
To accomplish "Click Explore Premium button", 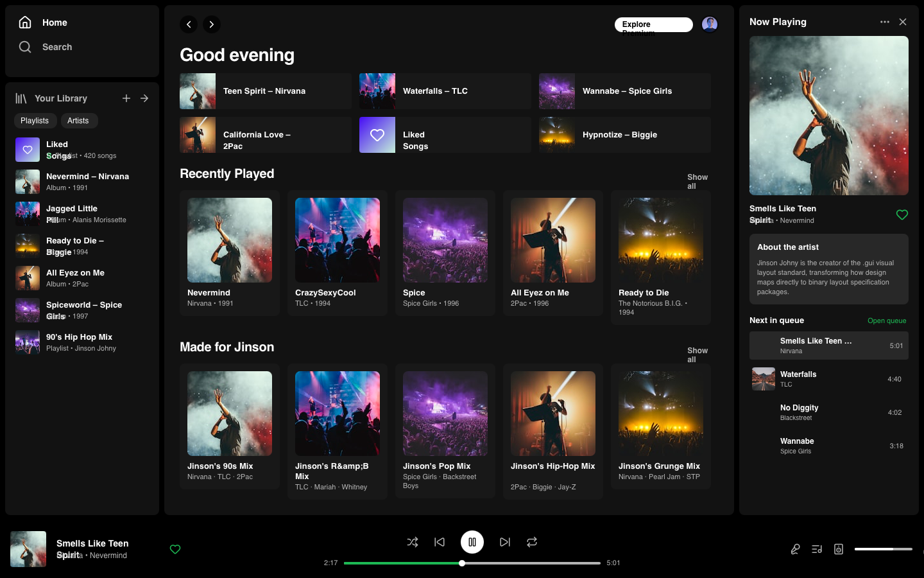I will click(x=654, y=24).
